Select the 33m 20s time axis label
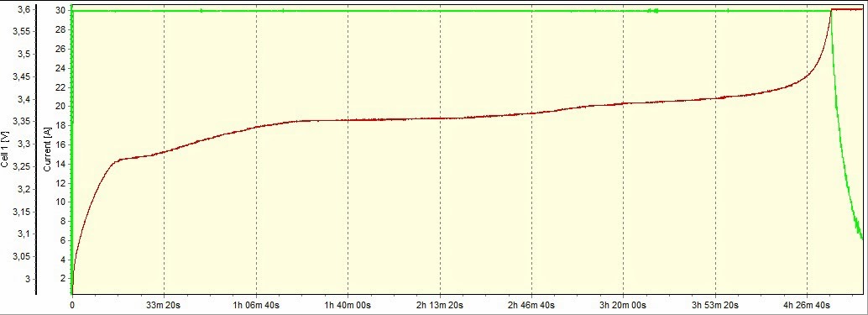Screen dimensions: 868x315 165,305
